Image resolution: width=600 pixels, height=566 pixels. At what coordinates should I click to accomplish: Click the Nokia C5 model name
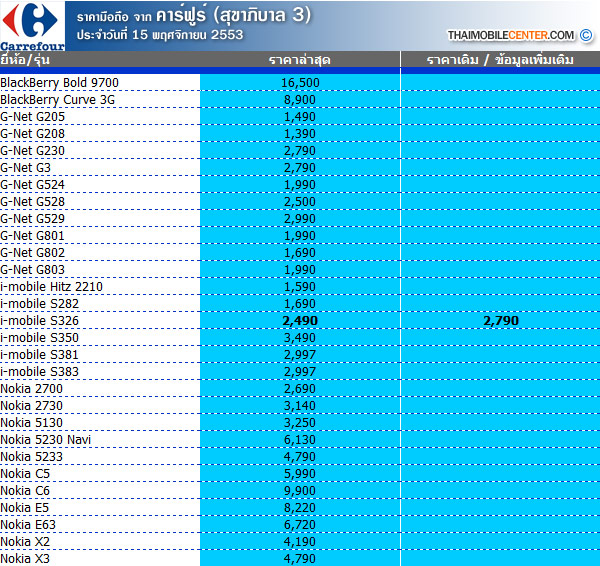pos(25,473)
